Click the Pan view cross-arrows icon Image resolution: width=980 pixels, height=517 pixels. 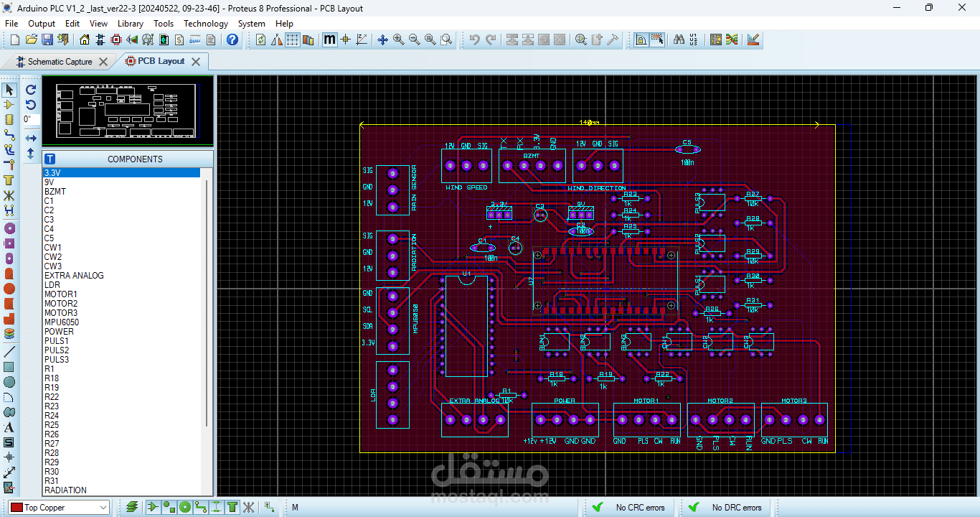click(x=382, y=39)
